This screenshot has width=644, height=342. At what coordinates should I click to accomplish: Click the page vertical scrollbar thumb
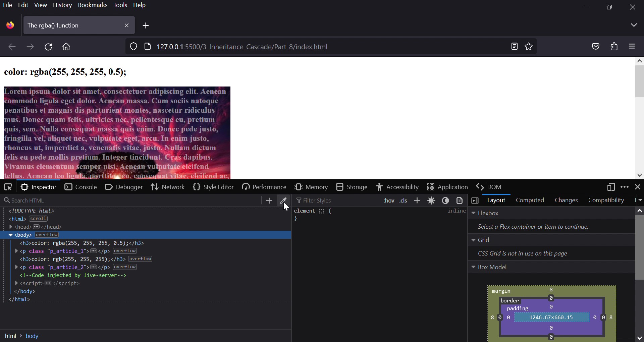640,81
